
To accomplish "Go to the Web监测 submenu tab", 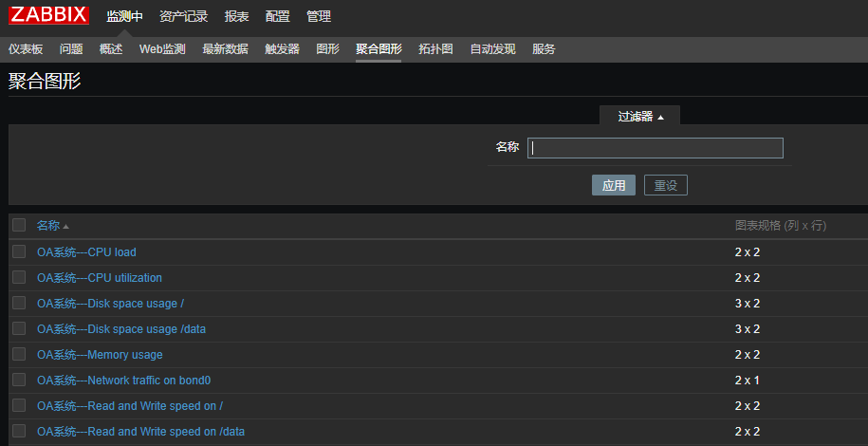I will pyautogui.click(x=162, y=49).
